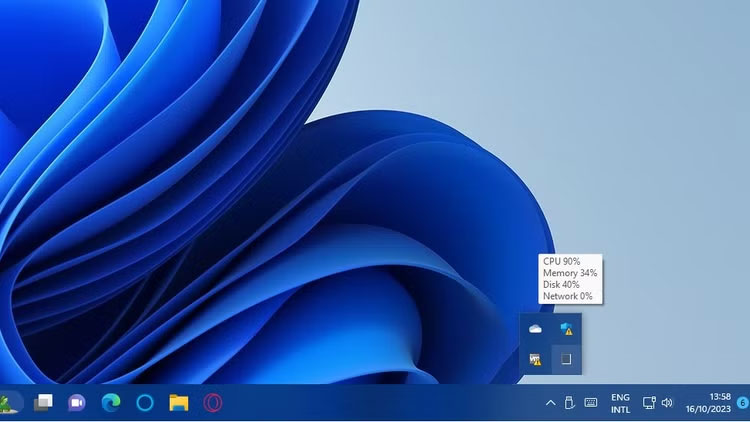750x422 pixels.
Task: Open the ENG INTL language switcher
Action: (620, 403)
